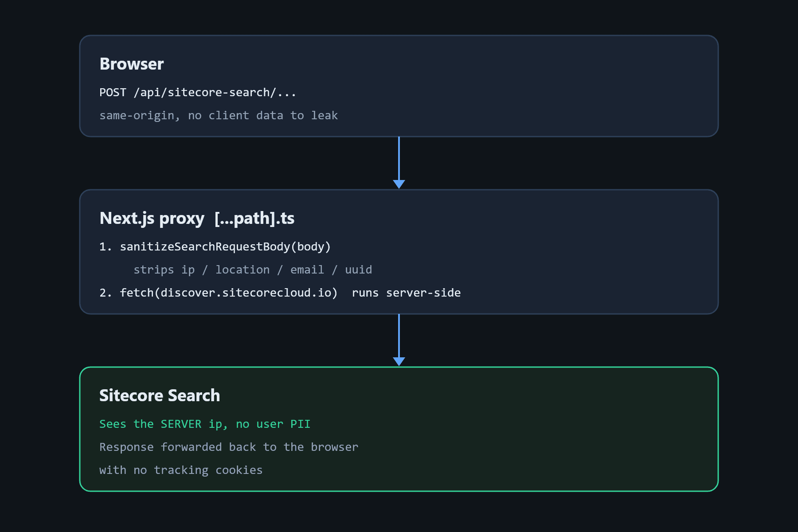Click the 'Next.js proxy [...path].ts' heading

(x=197, y=219)
